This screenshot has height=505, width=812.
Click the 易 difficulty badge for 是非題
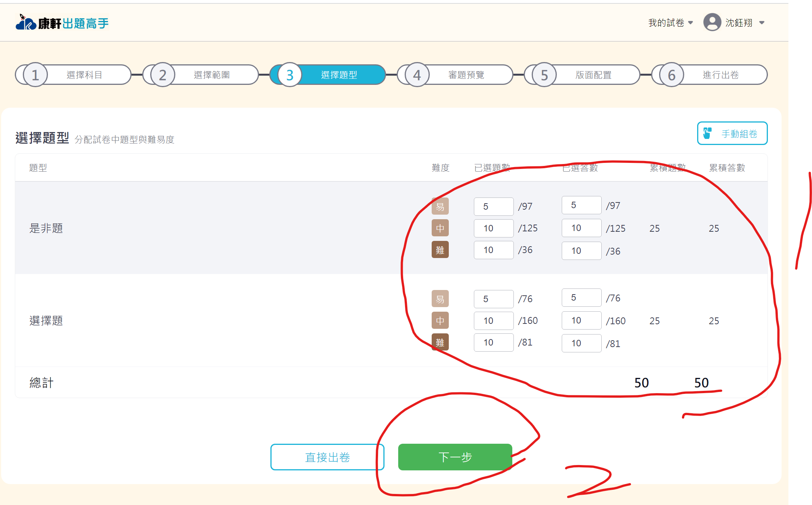click(440, 206)
